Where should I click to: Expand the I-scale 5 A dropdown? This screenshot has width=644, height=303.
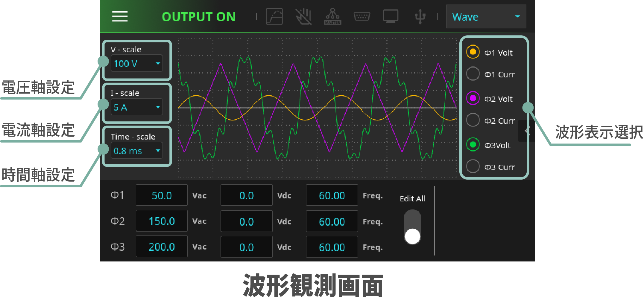137,107
